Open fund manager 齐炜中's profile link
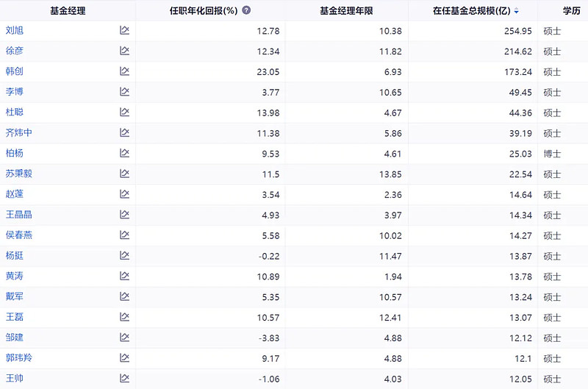The height and width of the screenshot is (389, 588). pos(19,132)
